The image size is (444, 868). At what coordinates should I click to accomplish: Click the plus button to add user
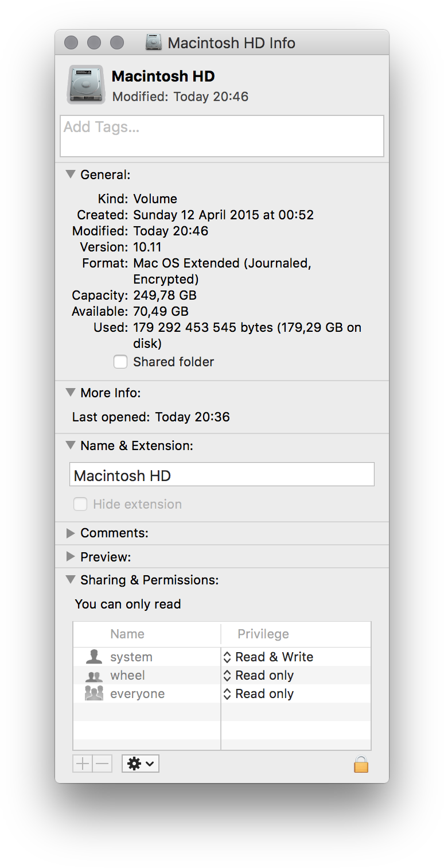(83, 764)
